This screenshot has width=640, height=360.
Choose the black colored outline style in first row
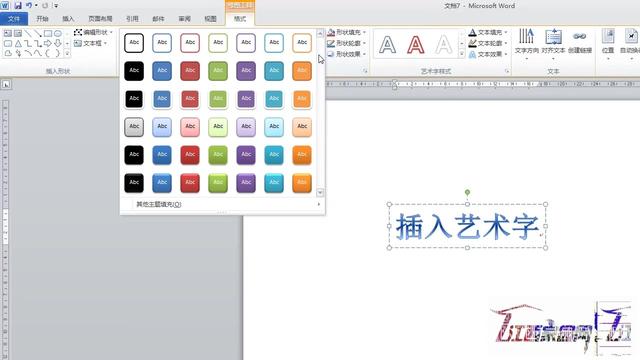134,43
